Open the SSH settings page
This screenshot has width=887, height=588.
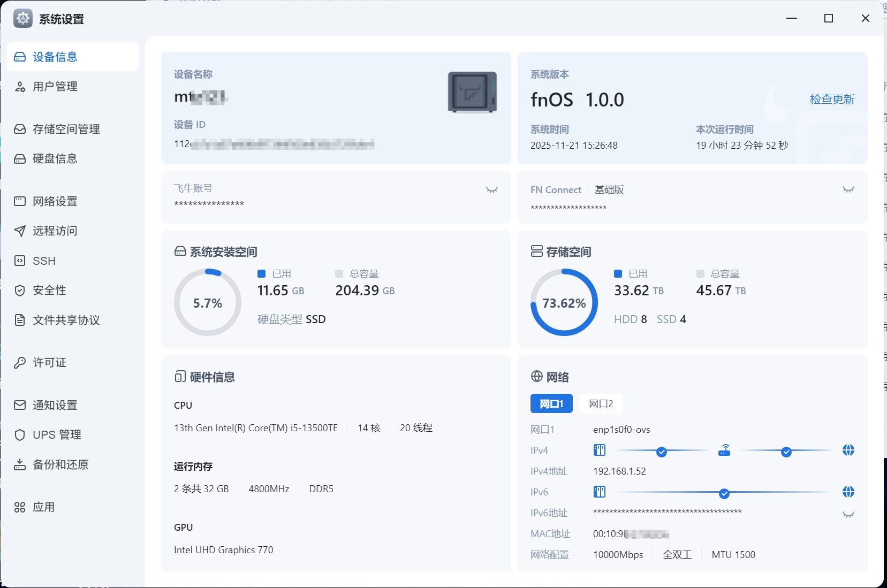44,261
